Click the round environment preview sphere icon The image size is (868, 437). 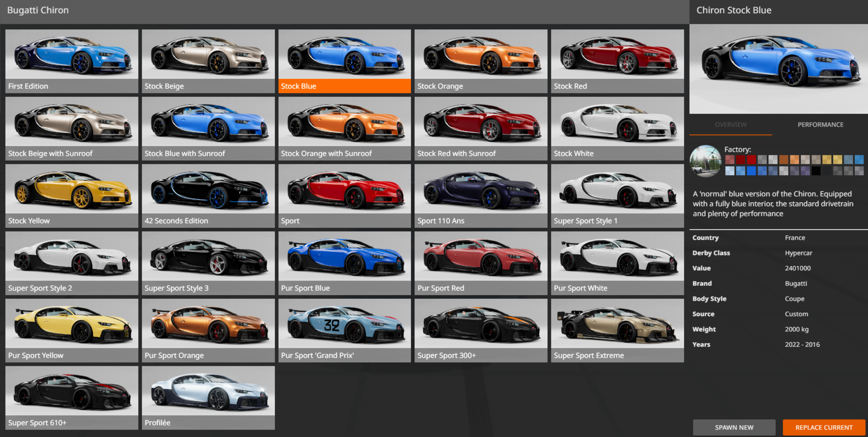705,161
